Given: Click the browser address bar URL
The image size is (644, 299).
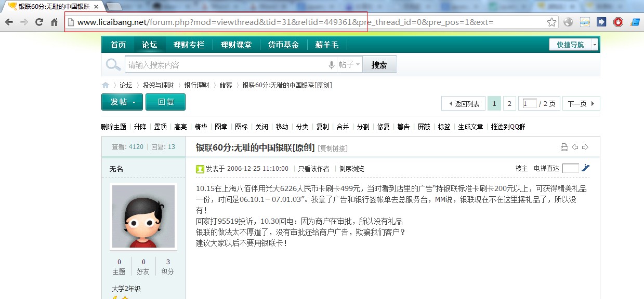Looking at the screenshot, I should click(x=285, y=22).
